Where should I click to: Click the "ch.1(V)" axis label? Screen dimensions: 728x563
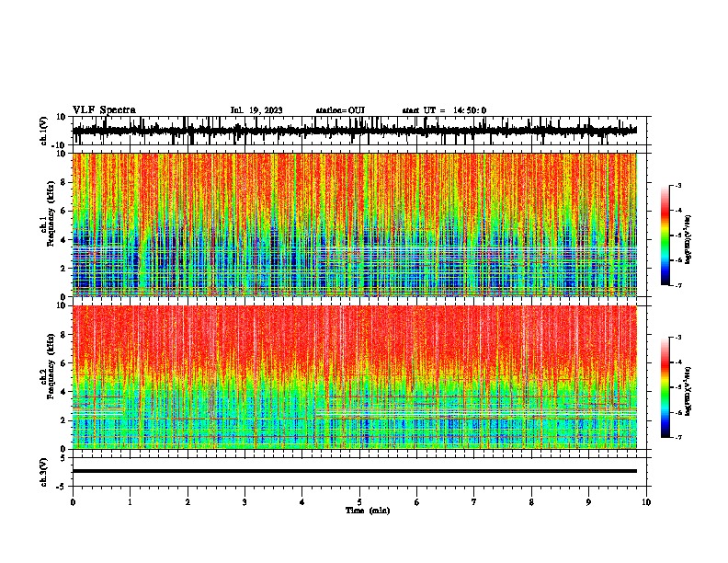pyautogui.click(x=44, y=131)
